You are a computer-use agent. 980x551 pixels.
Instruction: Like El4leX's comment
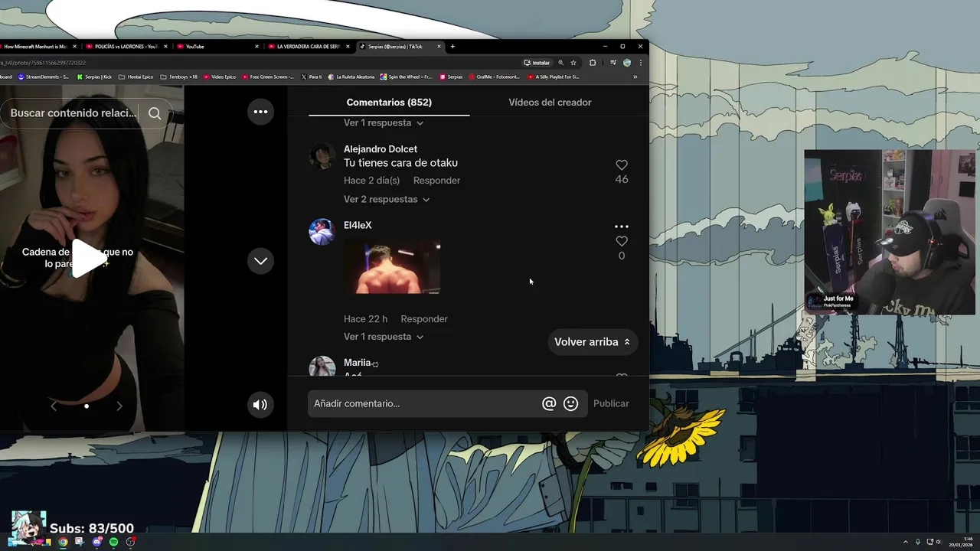(622, 241)
